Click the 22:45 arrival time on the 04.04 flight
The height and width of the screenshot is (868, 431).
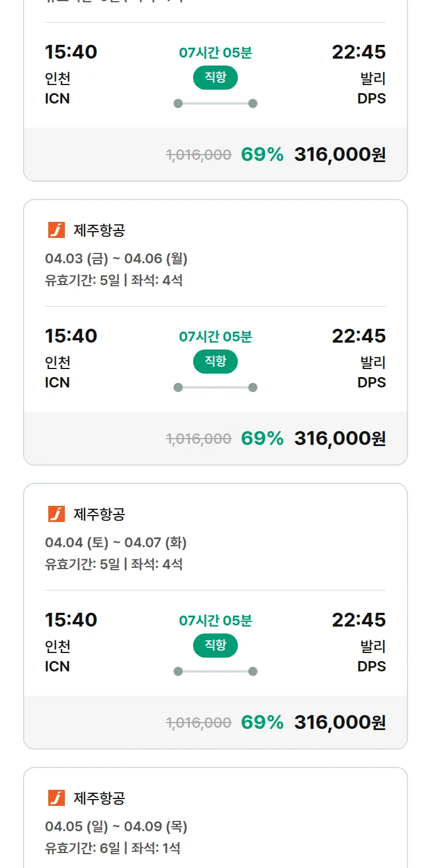coord(359,620)
